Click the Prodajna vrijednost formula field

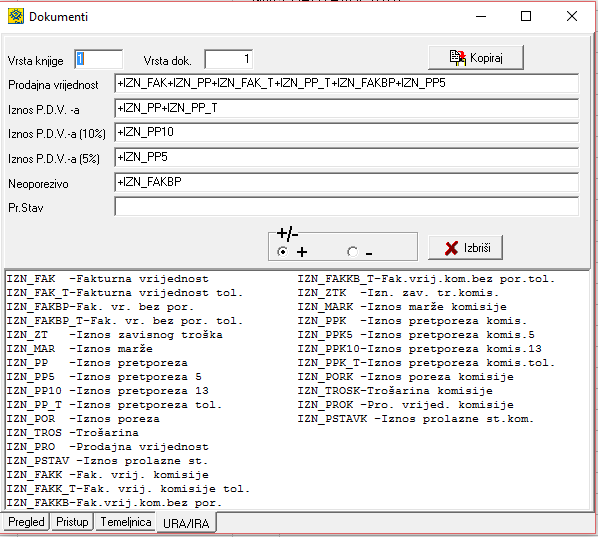[x=346, y=84]
